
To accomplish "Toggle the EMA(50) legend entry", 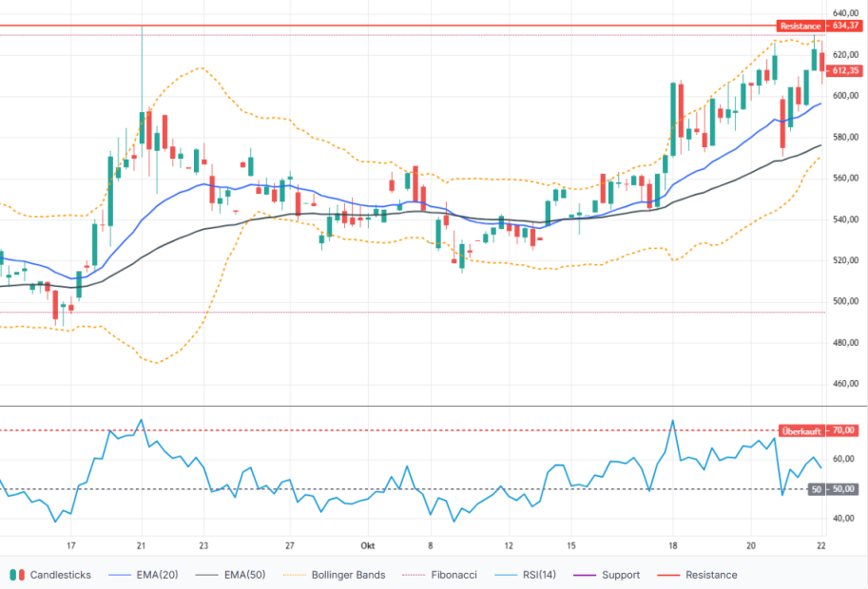I will [x=230, y=575].
